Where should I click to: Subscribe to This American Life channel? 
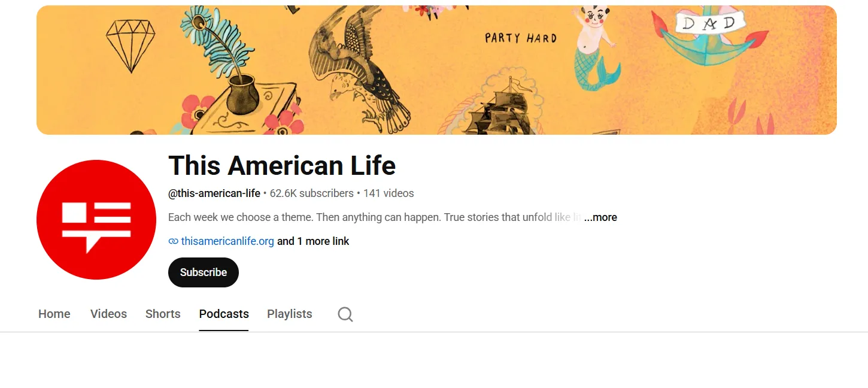tap(204, 272)
